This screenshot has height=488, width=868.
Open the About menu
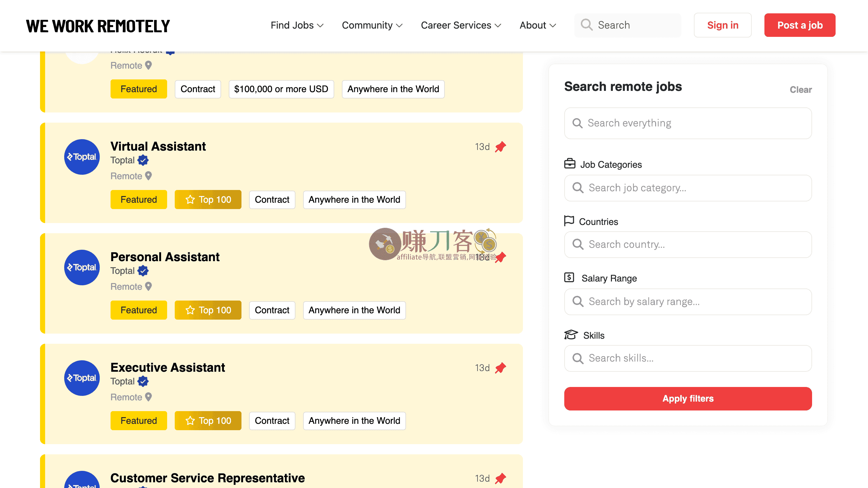538,25
